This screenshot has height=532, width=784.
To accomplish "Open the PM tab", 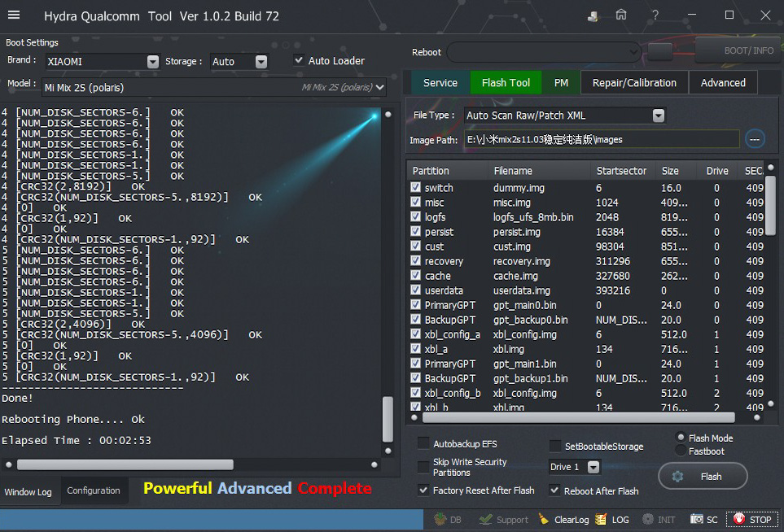I will [x=561, y=82].
